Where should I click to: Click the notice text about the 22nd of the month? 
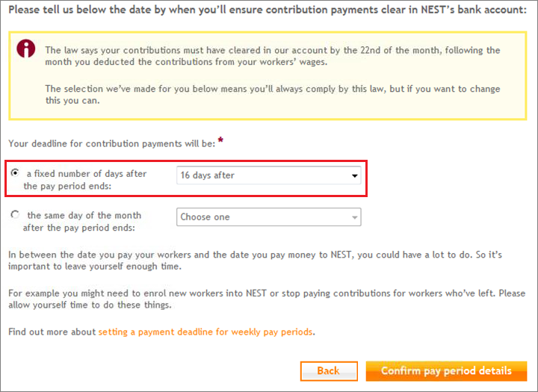(273, 56)
